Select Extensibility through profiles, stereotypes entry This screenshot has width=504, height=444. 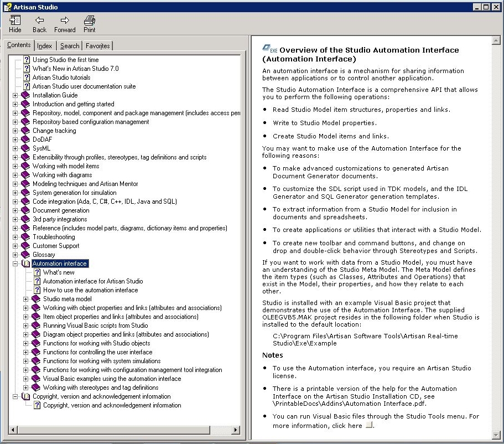[x=119, y=157]
